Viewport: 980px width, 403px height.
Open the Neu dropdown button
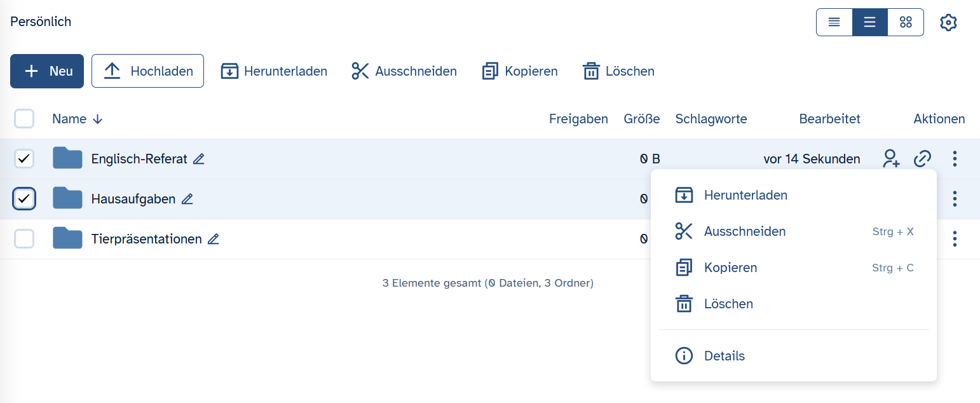(47, 71)
